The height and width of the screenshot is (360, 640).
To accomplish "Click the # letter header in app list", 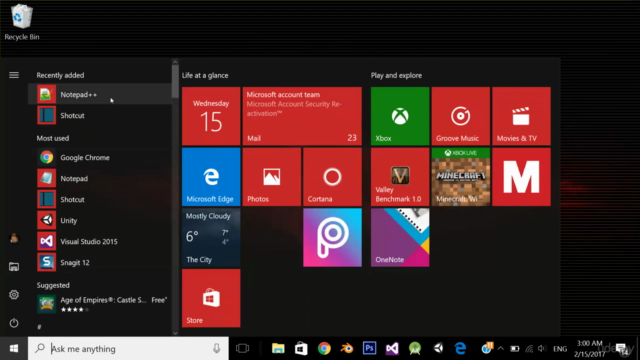I will (39, 327).
